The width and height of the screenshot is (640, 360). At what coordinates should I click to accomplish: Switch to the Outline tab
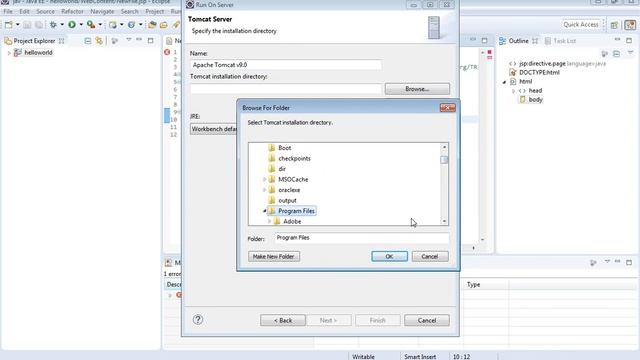tap(518, 41)
